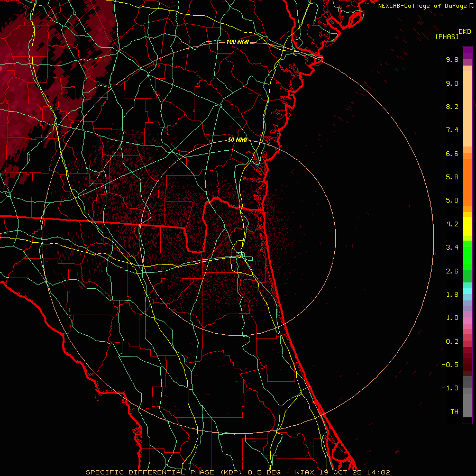Select the 6.6 scale value
This screenshot has height=476, width=476.
(452, 153)
